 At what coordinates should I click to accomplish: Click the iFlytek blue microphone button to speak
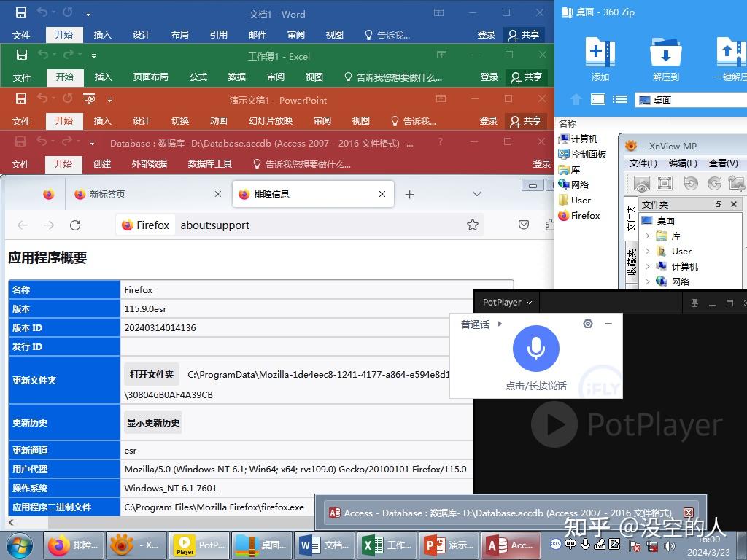[536, 350]
